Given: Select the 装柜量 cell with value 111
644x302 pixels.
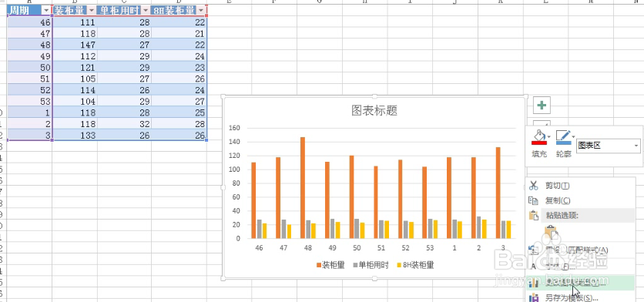Looking at the screenshot, I should [x=75, y=22].
